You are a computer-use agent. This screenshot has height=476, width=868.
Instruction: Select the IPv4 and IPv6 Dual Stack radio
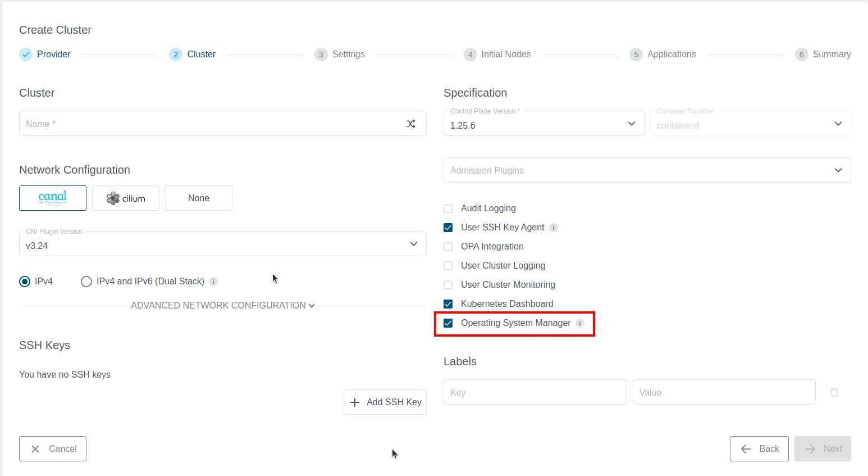[x=86, y=281]
